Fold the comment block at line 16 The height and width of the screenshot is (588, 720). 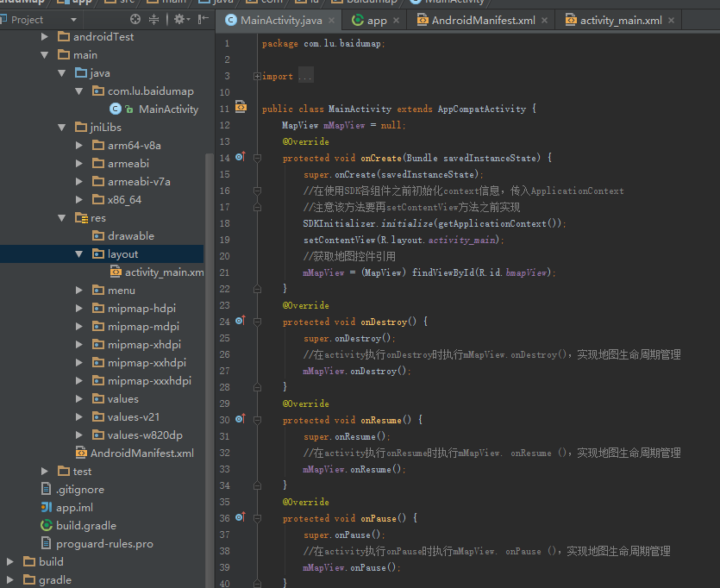pos(257,191)
